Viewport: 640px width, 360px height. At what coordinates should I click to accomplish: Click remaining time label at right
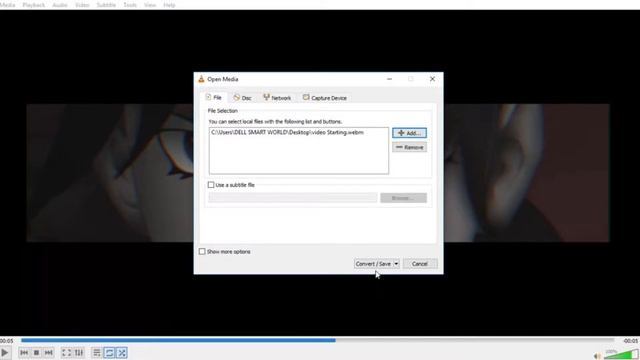click(x=631, y=341)
